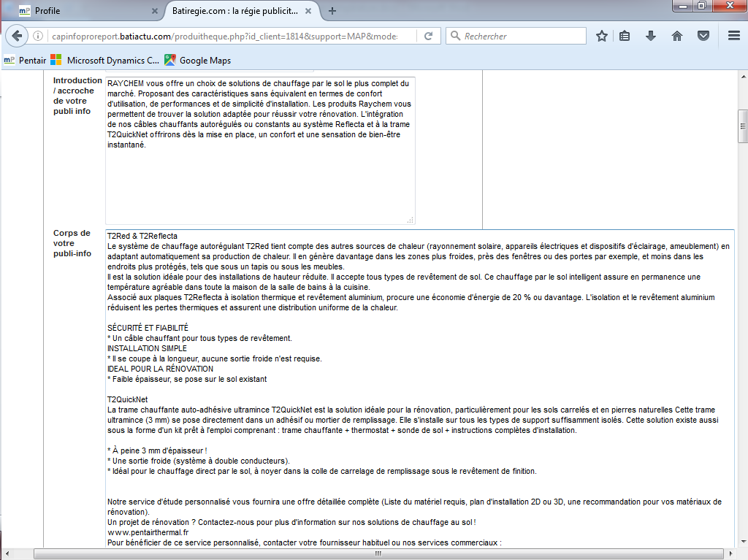
Task: Click the vertical scrollbar thumb
Action: 743,126
